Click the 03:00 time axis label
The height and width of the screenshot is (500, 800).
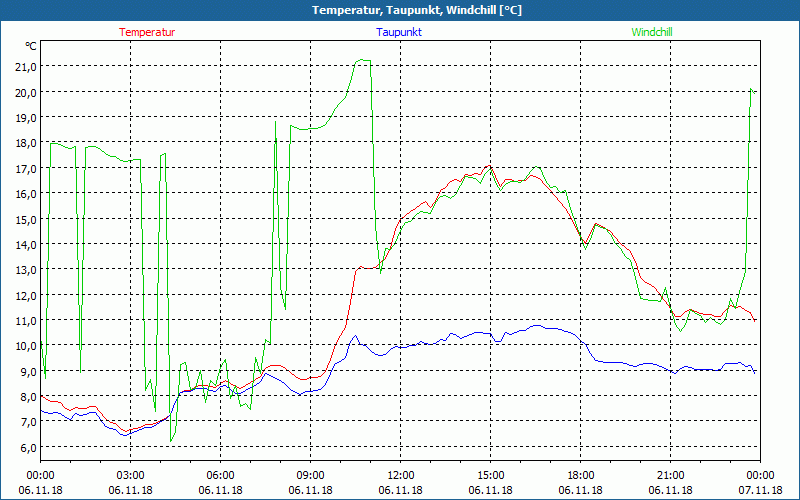[131, 476]
